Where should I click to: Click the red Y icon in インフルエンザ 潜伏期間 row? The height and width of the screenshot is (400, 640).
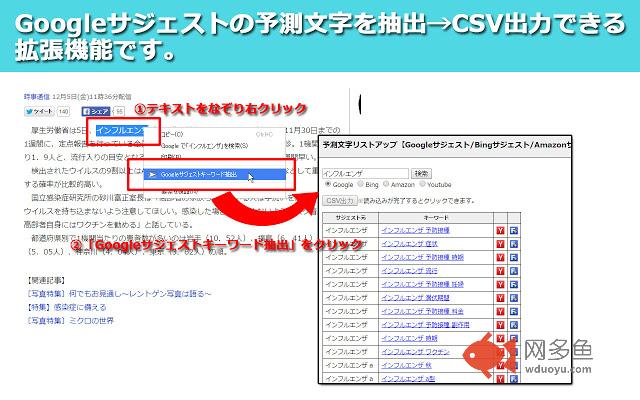(x=500, y=298)
